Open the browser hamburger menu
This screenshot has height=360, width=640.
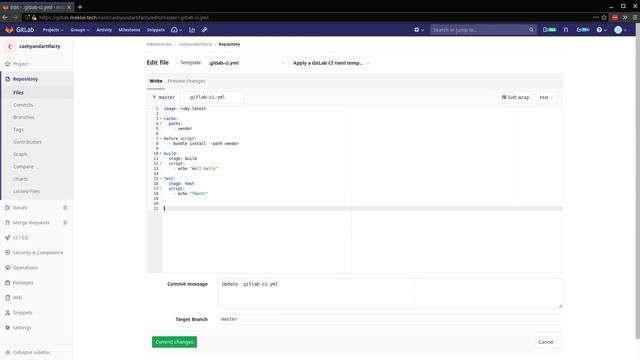635,18
